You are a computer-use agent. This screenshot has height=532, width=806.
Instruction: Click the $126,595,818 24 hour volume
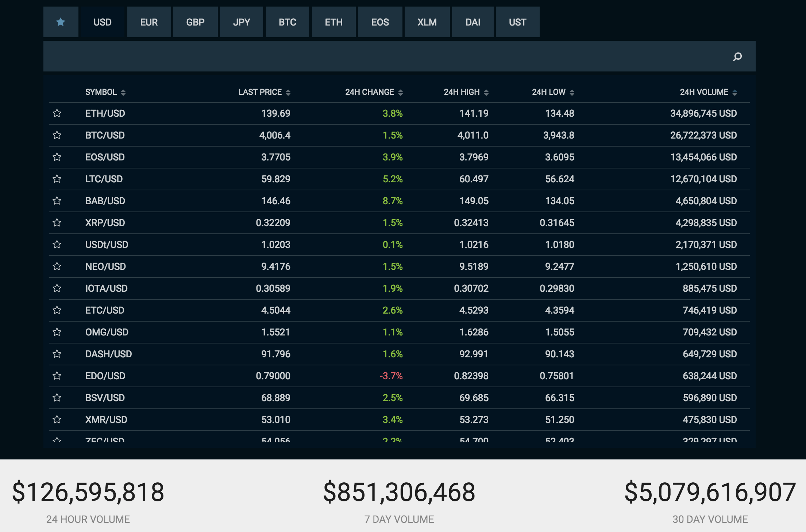click(88, 492)
